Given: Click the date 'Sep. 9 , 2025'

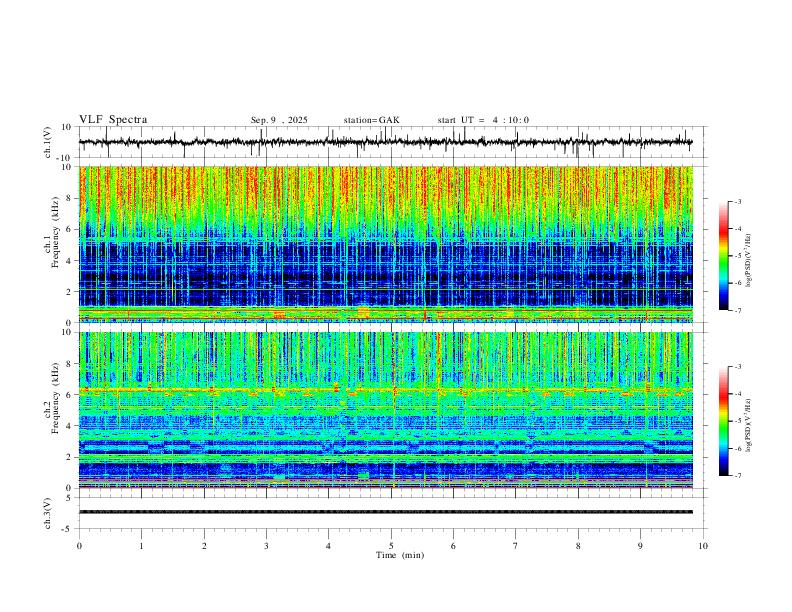Looking at the screenshot, I should 279,120.
